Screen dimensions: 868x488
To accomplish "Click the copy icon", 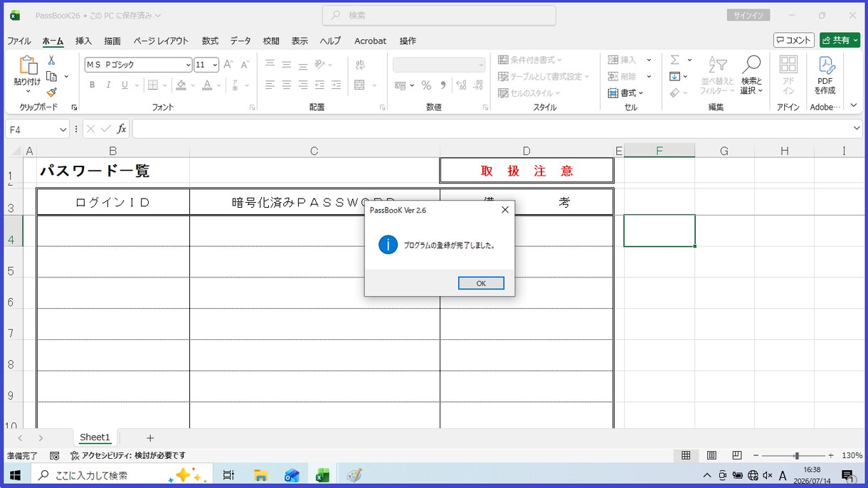I will point(51,76).
